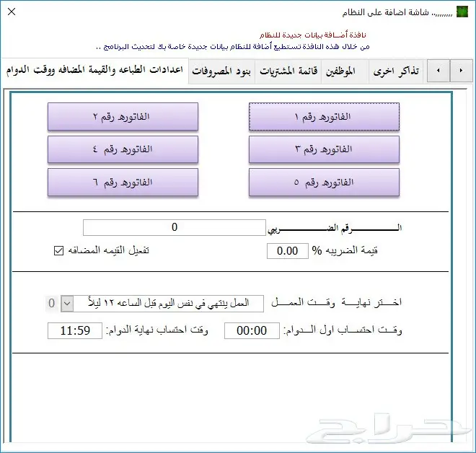Close the شاشة اضافة على النظام window

pyautogui.click(x=12, y=12)
